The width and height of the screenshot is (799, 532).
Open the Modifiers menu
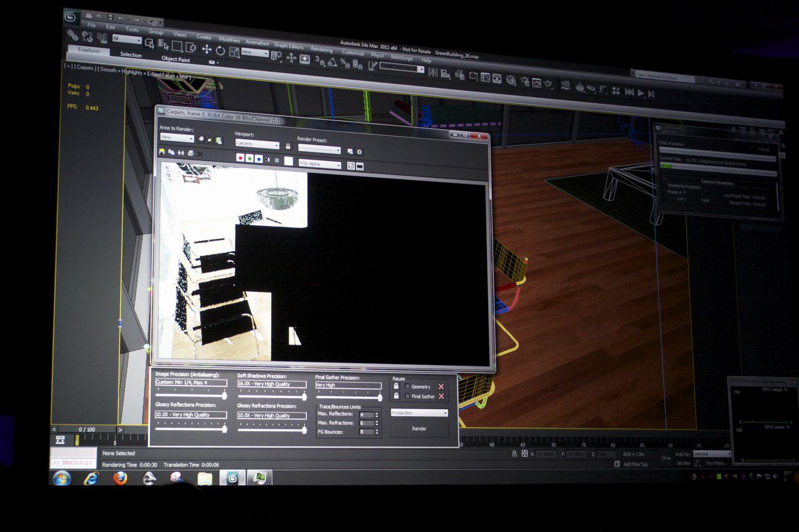click(229, 39)
